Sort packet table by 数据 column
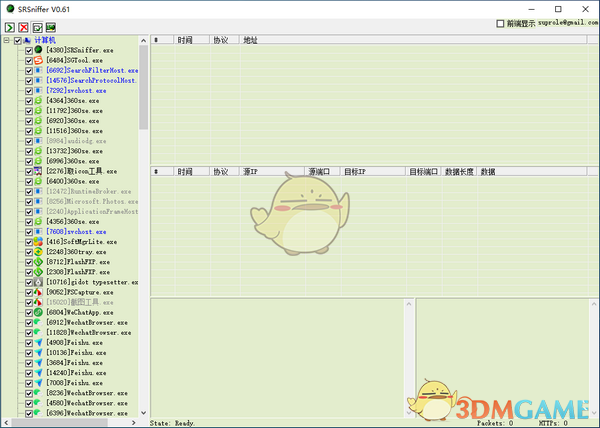 tap(532, 171)
